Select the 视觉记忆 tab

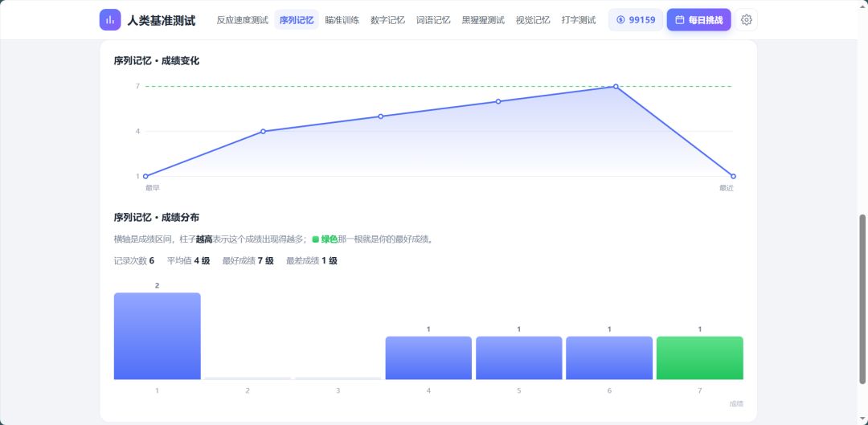[533, 20]
